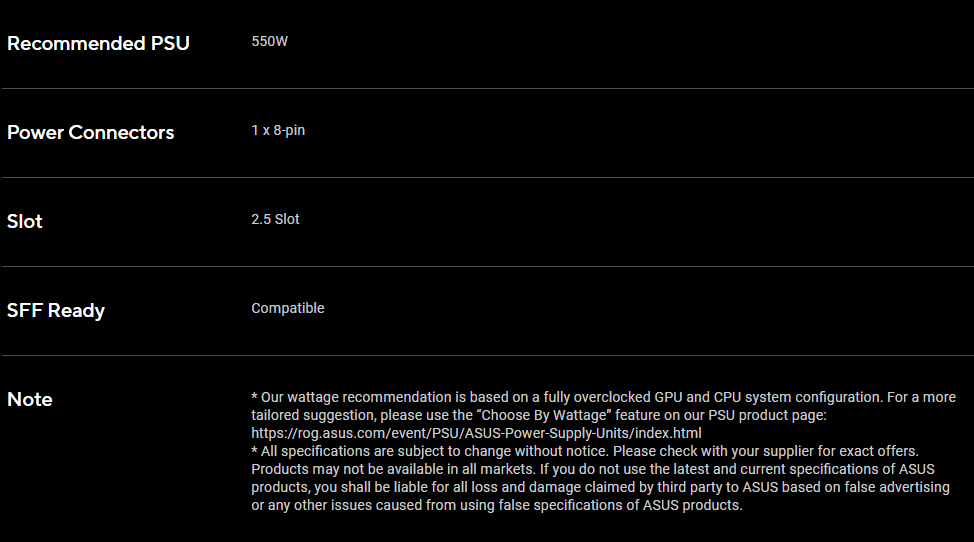Click the false advertising liability line

tap(600, 487)
